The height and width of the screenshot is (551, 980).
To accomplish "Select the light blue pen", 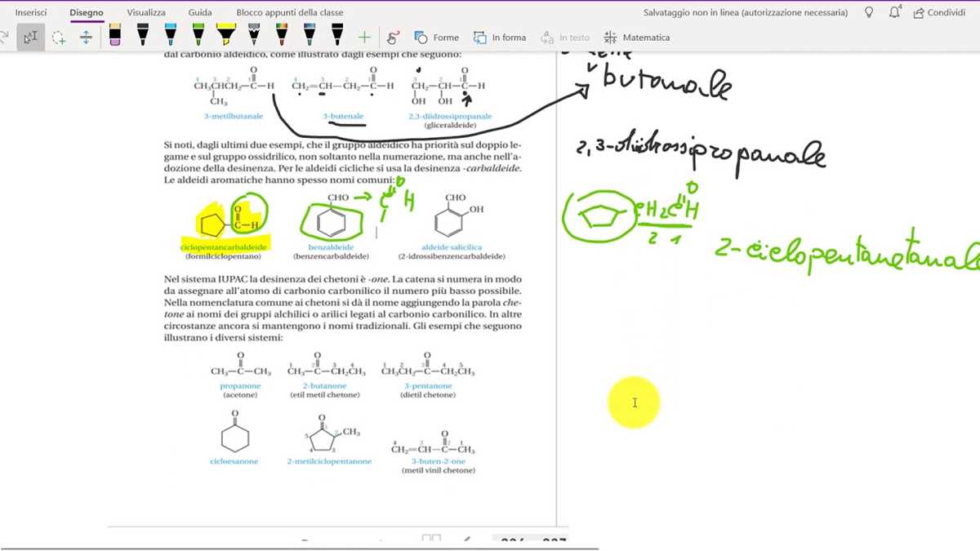I will [x=170, y=34].
